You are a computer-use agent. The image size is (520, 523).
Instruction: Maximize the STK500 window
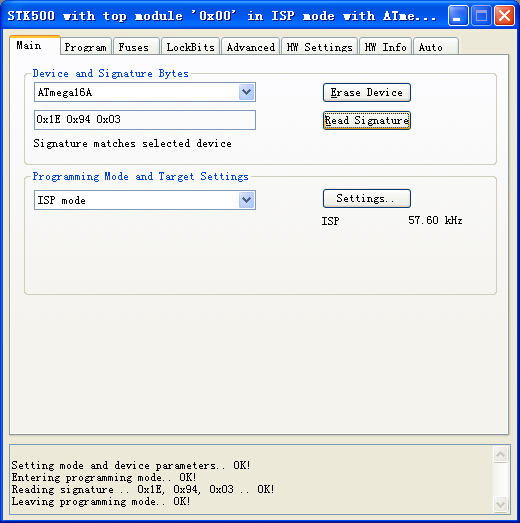pyautogui.click(x=481, y=15)
